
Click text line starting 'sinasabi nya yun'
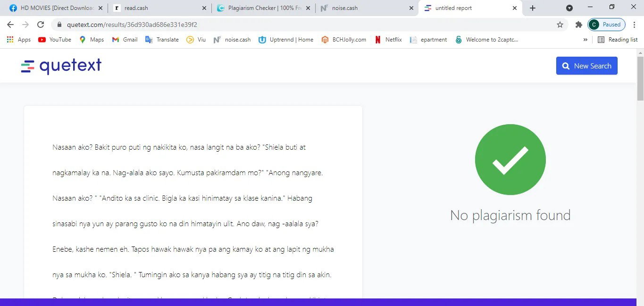click(x=185, y=224)
